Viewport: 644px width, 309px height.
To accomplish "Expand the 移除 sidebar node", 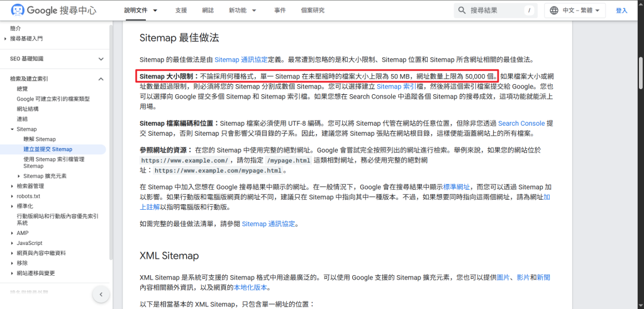I will coord(13,263).
